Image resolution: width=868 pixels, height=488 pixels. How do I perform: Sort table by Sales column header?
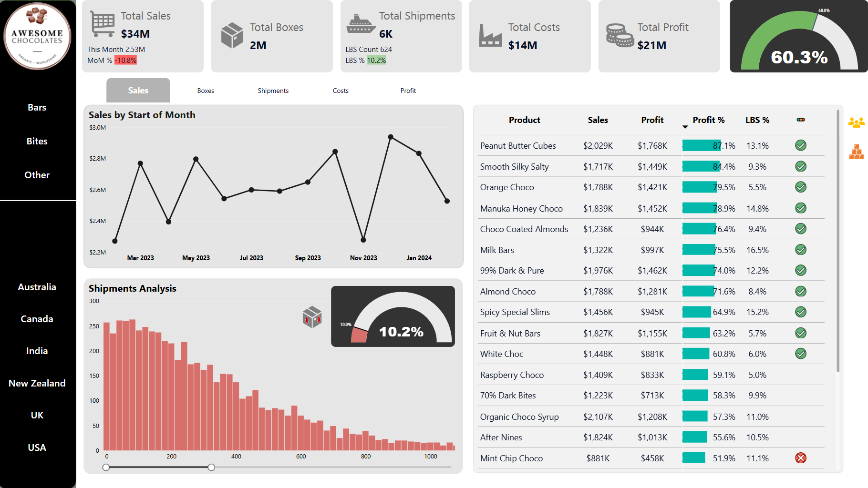598,120
